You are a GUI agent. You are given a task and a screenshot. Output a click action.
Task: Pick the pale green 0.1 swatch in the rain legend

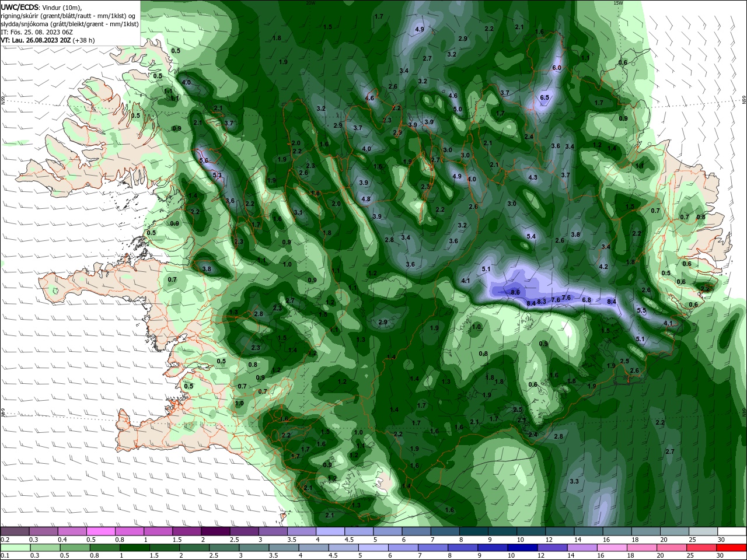click(15, 548)
